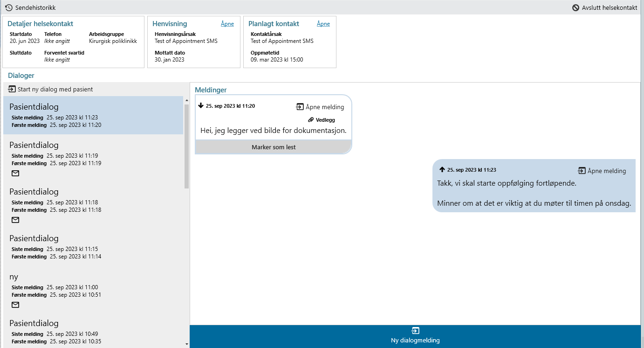Select the dialog named 'ny'
This screenshot has width=644, height=348.
coord(93,285)
